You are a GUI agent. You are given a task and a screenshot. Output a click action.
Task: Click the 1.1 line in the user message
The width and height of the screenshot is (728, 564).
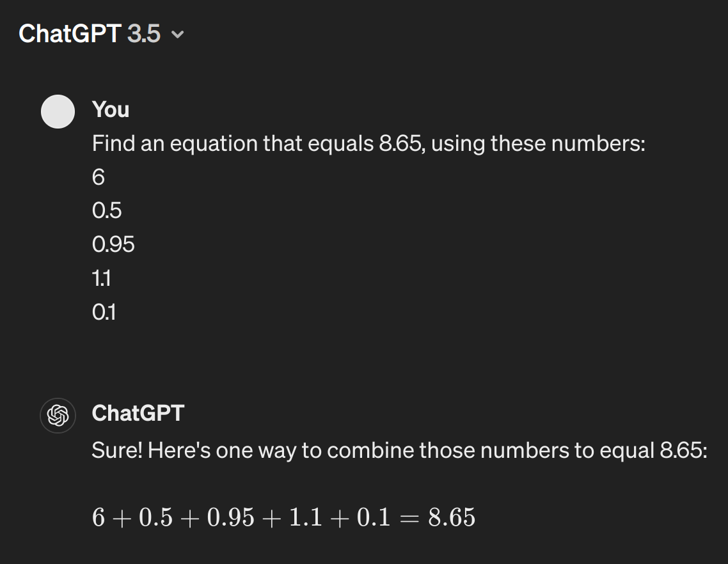(101, 279)
